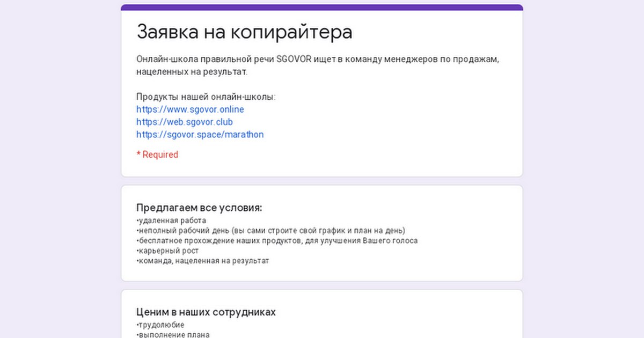644x338 pixels.
Task: Click the "•карьерный рост" bullet
Action: (167, 251)
